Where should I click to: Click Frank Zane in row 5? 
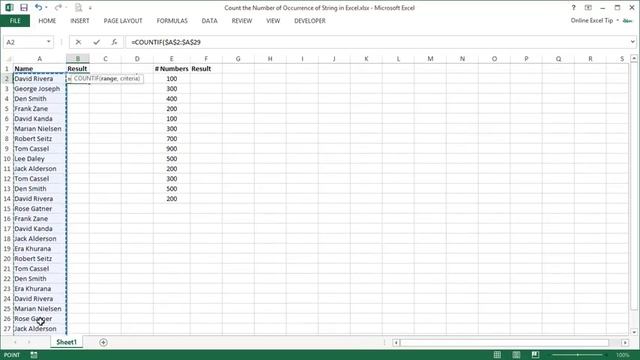tap(40, 109)
